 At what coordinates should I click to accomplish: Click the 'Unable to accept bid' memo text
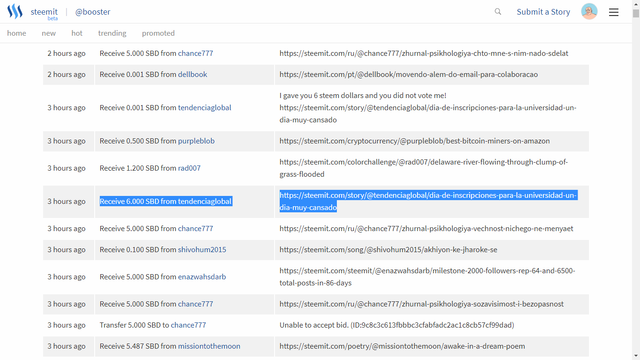click(x=397, y=325)
